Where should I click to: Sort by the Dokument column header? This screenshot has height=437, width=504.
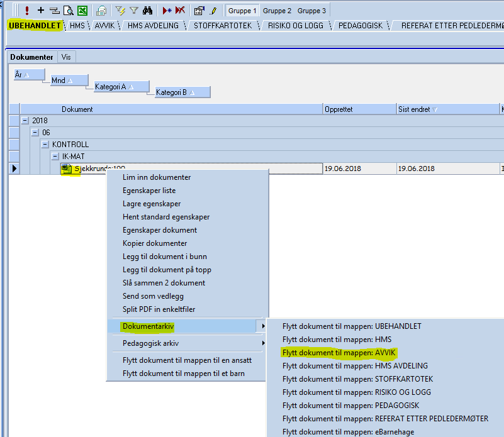tap(171, 109)
